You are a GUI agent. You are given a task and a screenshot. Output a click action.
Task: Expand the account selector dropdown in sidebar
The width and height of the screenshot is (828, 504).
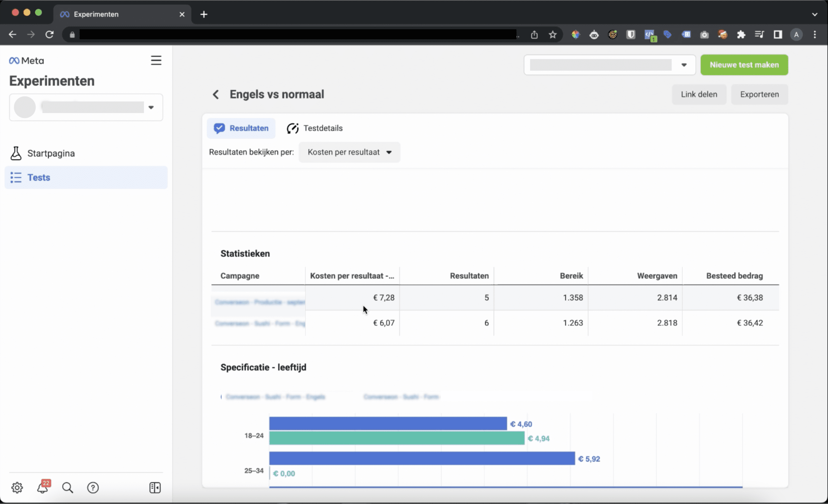coord(86,107)
